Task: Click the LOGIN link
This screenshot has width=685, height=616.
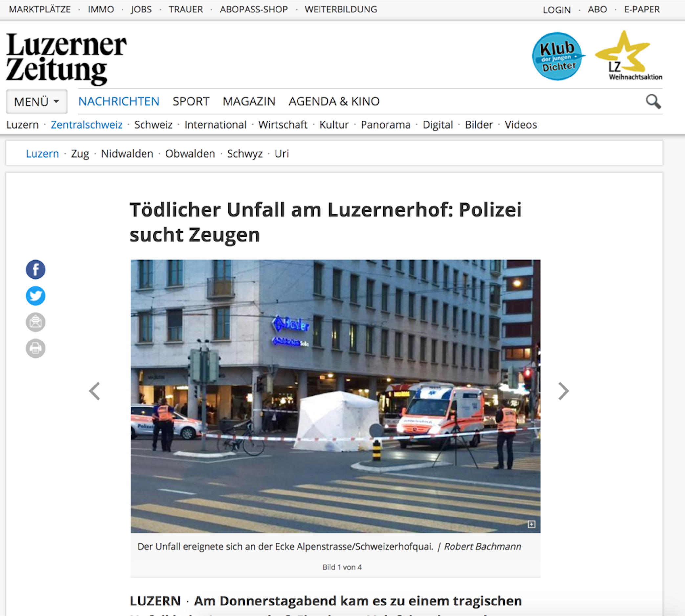Action: [x=557, y=10]
